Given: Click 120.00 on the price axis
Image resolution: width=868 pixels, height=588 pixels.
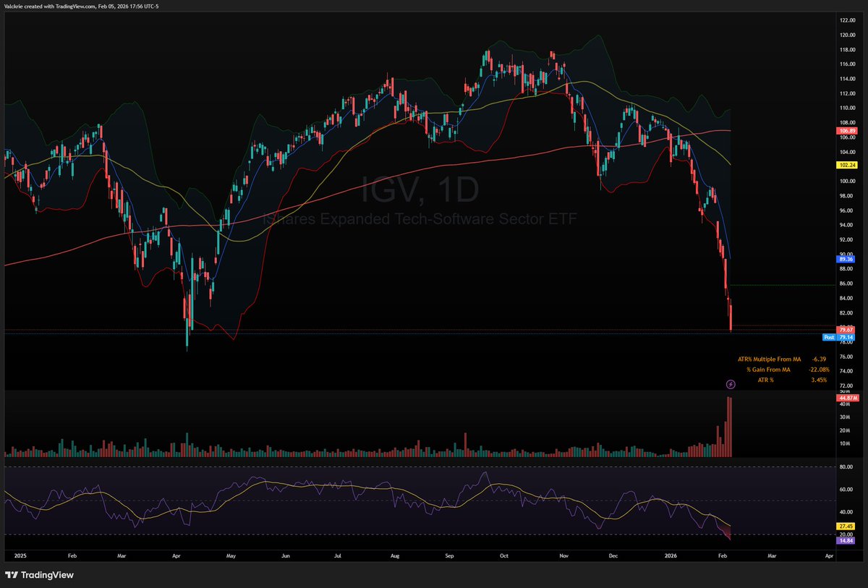Looking at the screenshot, I should pyautogui.click(x=847, y=35).
